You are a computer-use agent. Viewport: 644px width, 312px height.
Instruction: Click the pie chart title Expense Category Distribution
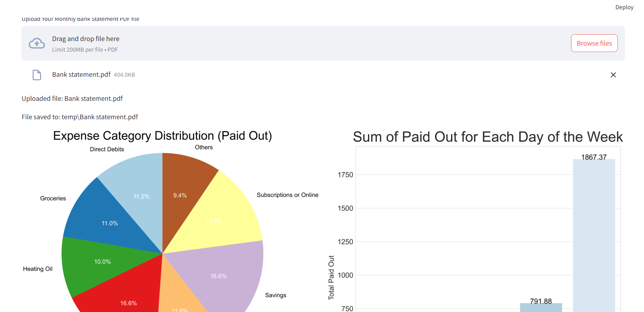(x=162, y=135)
